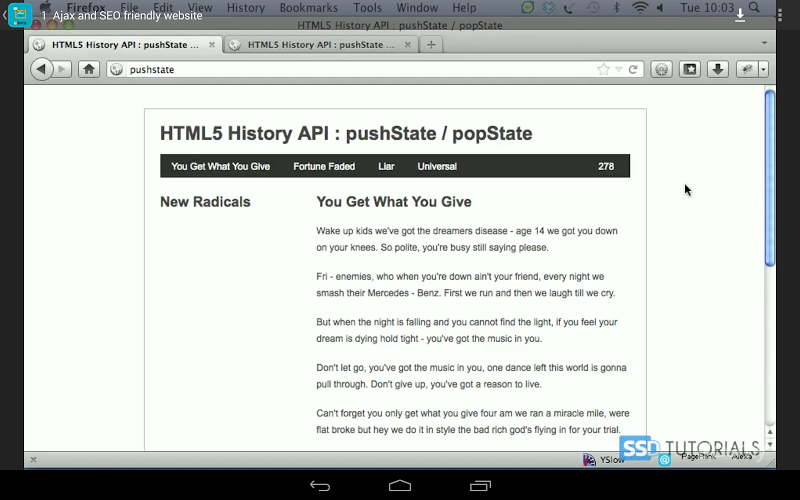Reload the page with the refresh icon
Screen dimensions: 800x500
pyautogui.click(x=633, y=69)
